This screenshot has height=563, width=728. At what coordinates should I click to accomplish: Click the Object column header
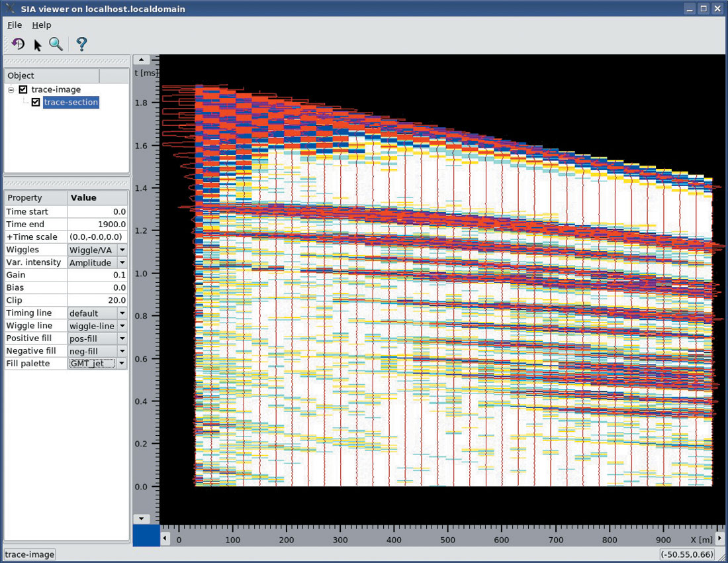[52, 76]
